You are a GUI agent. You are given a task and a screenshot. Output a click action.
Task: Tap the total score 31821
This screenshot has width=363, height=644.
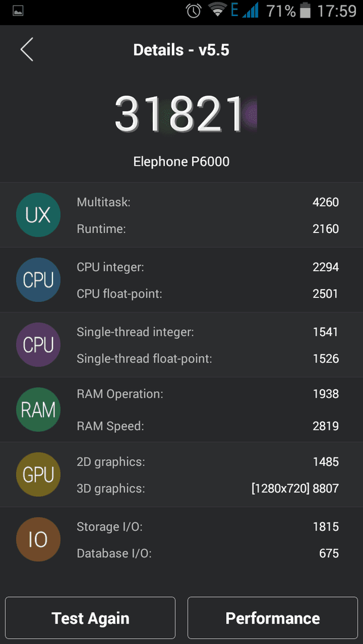coord(180,114)
